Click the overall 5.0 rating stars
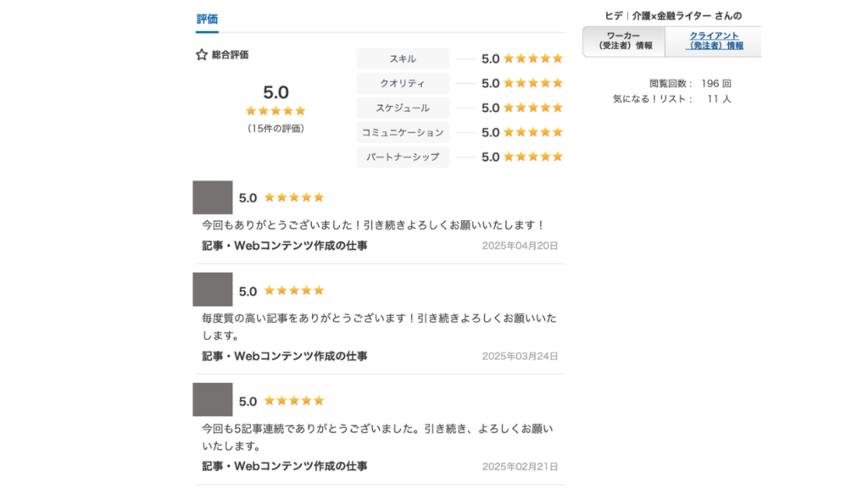 click(275, 111)
